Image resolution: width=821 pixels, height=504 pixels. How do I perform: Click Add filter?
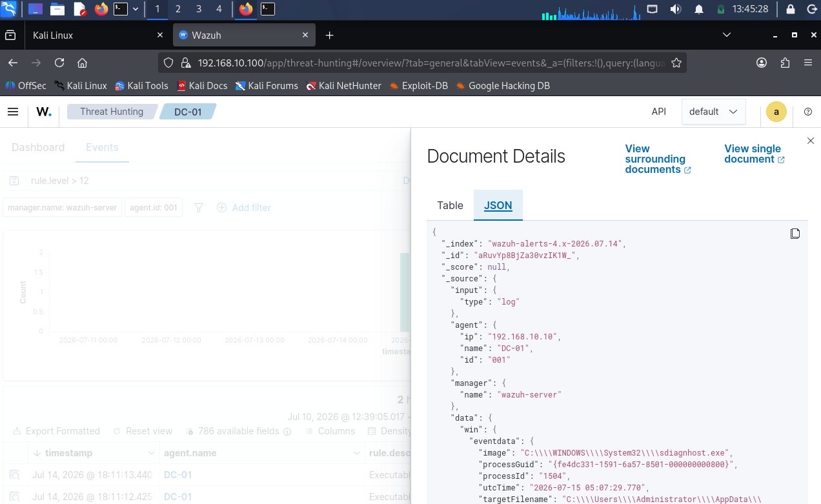point(244,208)
